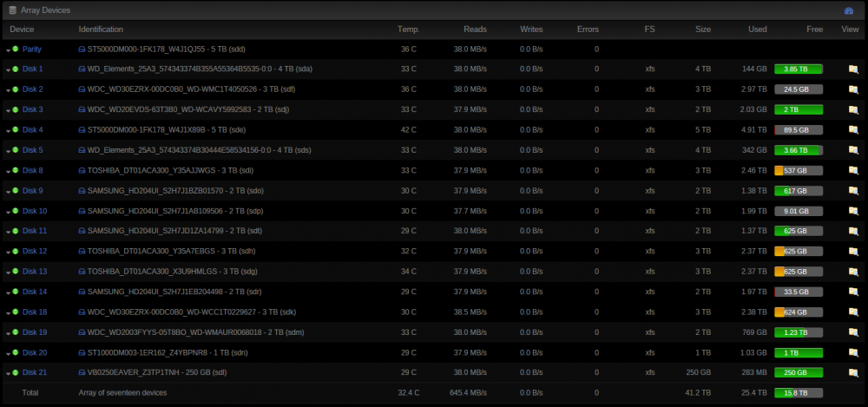Click the 'Array of seventeen devices' text
868x407 pixels.
(x=122, y=393)
